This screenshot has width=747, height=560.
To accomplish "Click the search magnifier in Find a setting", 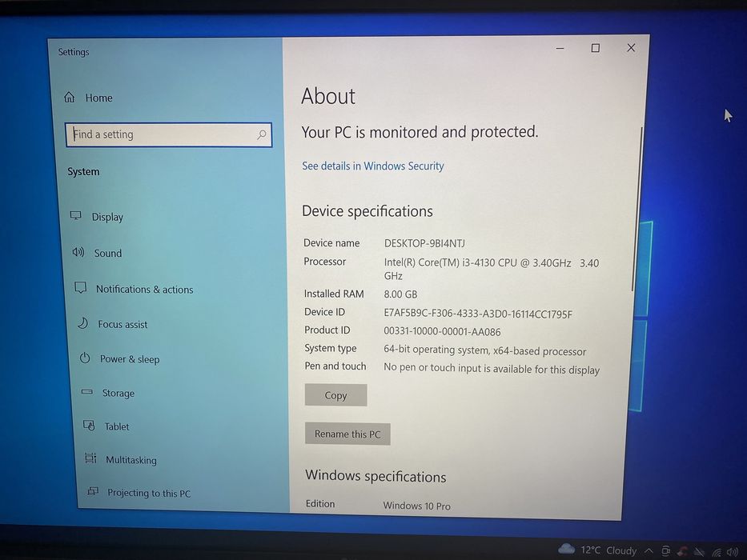I will tap(262, 134).
